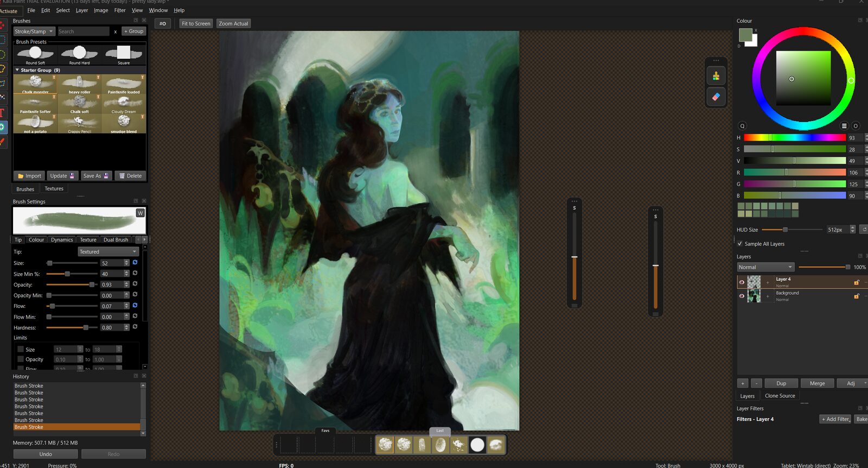Choose the 'Round Hard' brush preset

click(x=79, y=55)
